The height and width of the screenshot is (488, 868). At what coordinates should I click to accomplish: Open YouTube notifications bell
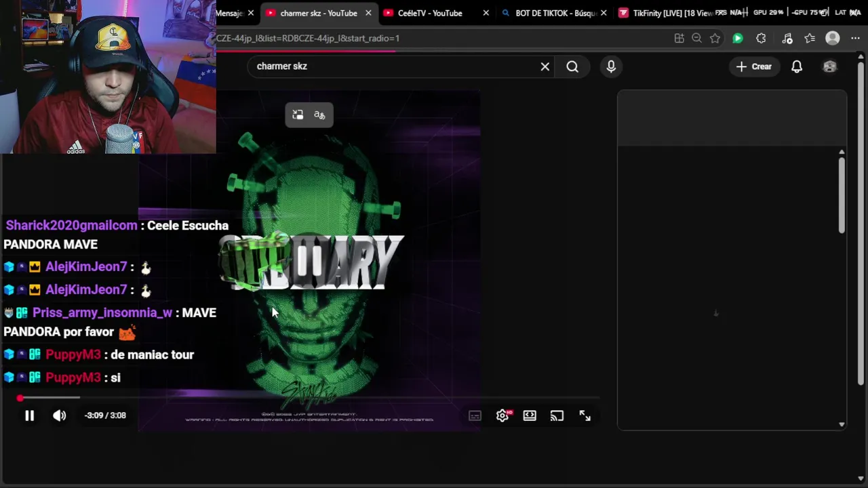797,66
